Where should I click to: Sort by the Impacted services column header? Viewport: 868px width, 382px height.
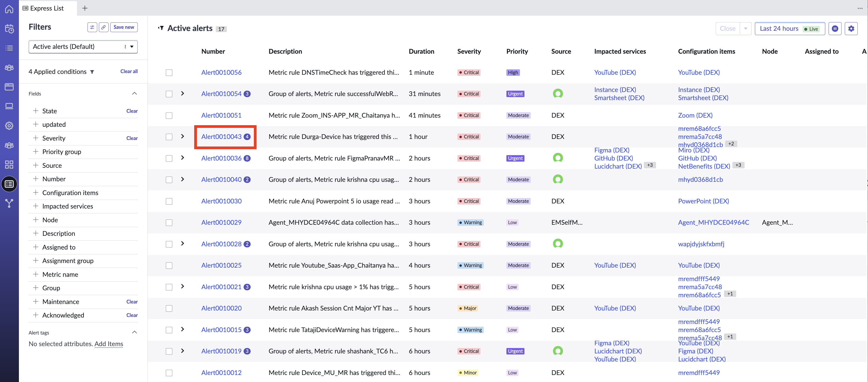(x=620, y=52)
